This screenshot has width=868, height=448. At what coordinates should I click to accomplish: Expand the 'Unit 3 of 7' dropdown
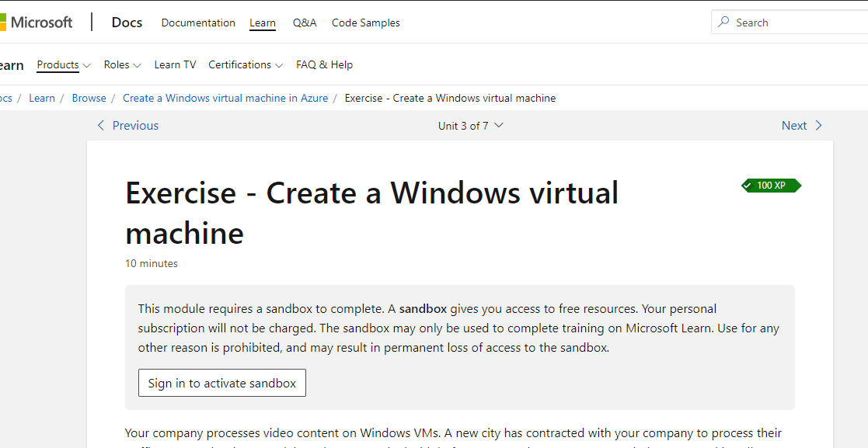[471, 126]
